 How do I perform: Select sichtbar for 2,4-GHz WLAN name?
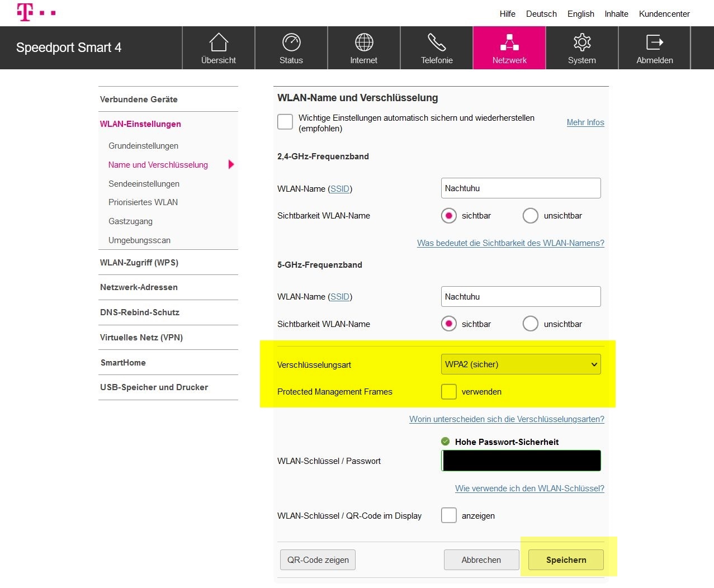[448, 216]
